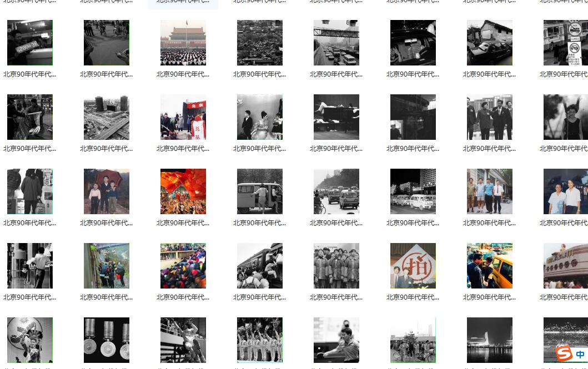The width and height of the screenshot is (588, 369).
Task: Open the highway traffic under overpass photo
Action: pyautogui.click(x=336, y=43)
